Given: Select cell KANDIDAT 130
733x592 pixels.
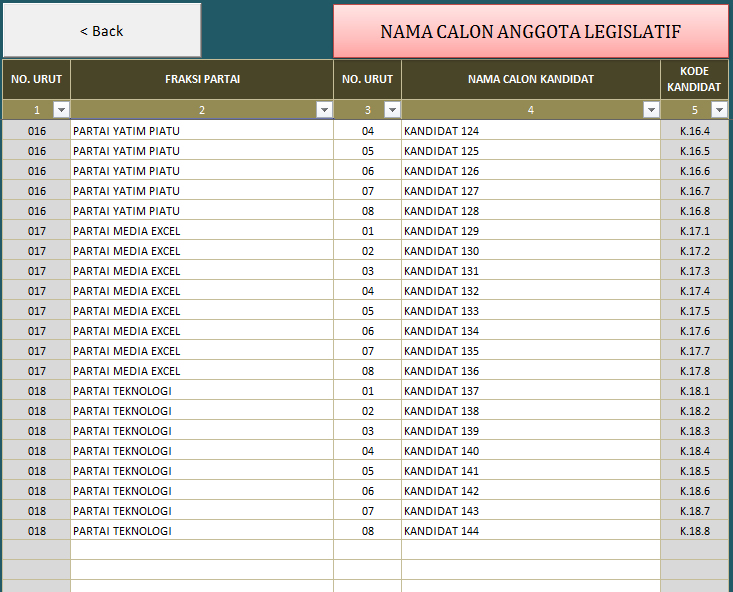Looking at the screenshot, I should pos(531,251).
